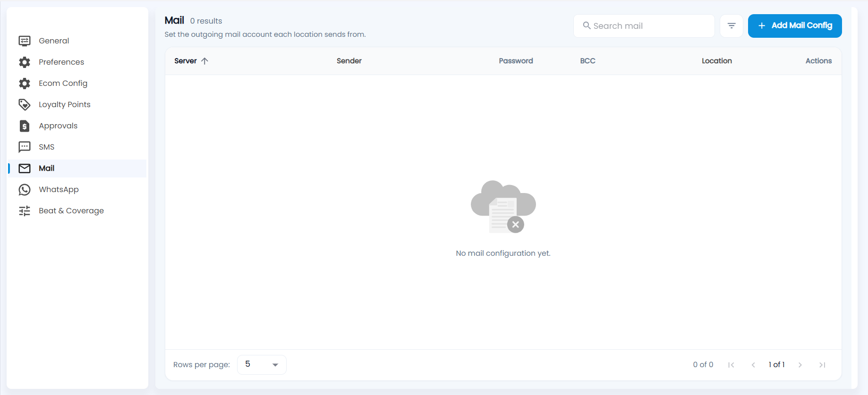This screenshot has width=868, height=395.
Task: Open Beat & Coverage settings
Action: pos(77,211)
